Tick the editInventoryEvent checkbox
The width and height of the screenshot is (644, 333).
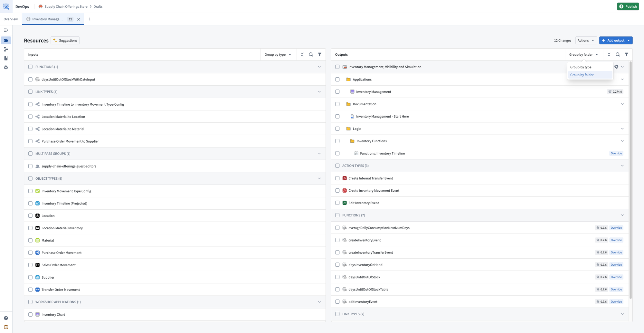click(337, 302)
